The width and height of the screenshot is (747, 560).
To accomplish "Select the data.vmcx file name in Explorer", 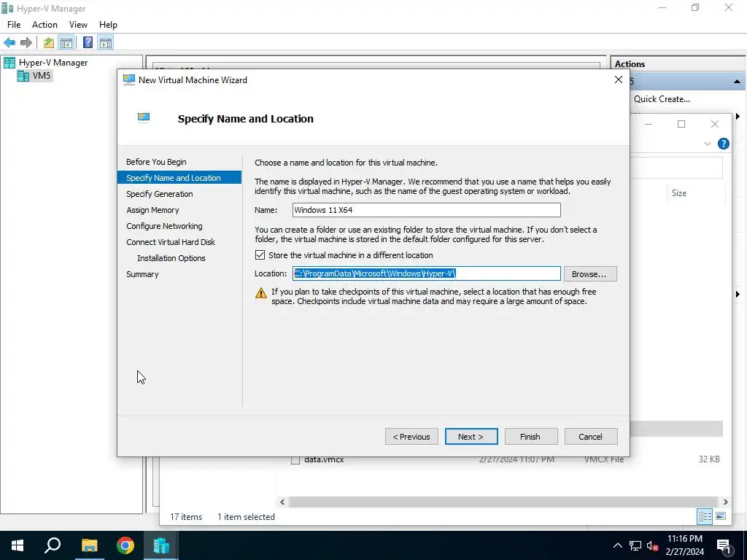I will pos(324,460).
